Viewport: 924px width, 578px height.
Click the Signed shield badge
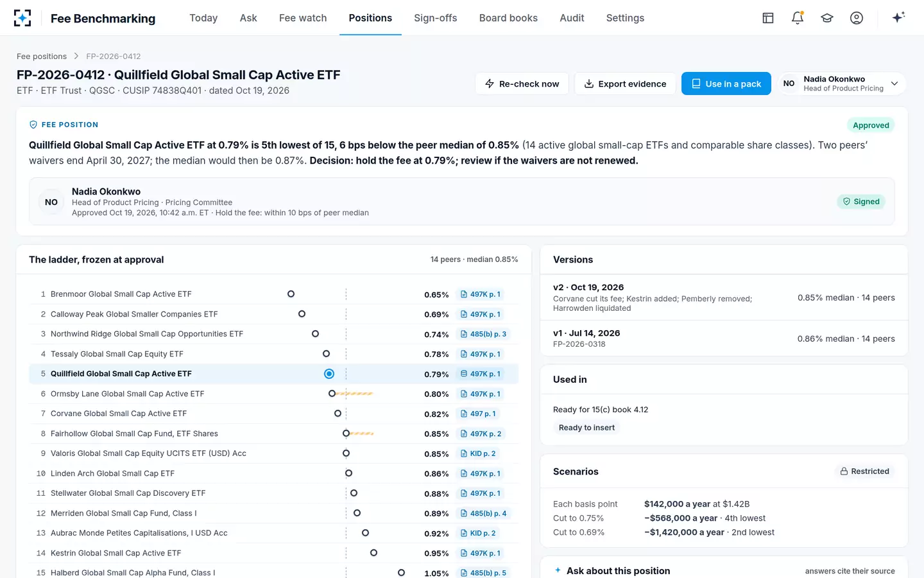coord(861,202)
